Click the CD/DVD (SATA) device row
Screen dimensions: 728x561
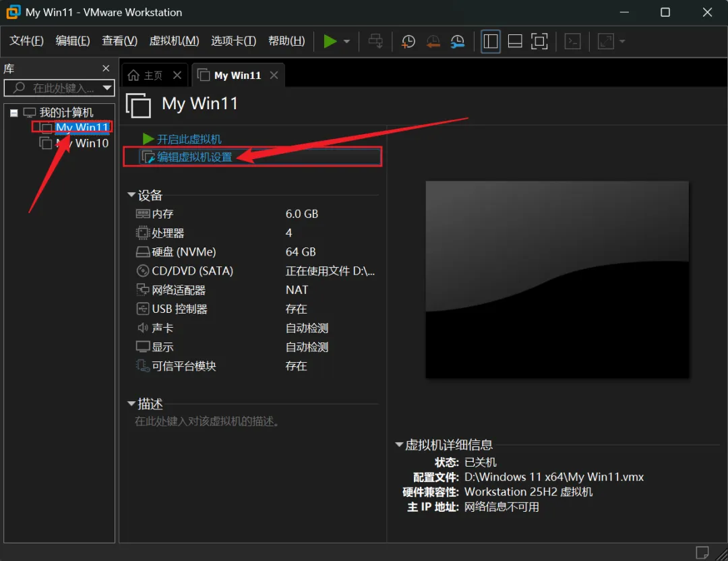(256, 271)
